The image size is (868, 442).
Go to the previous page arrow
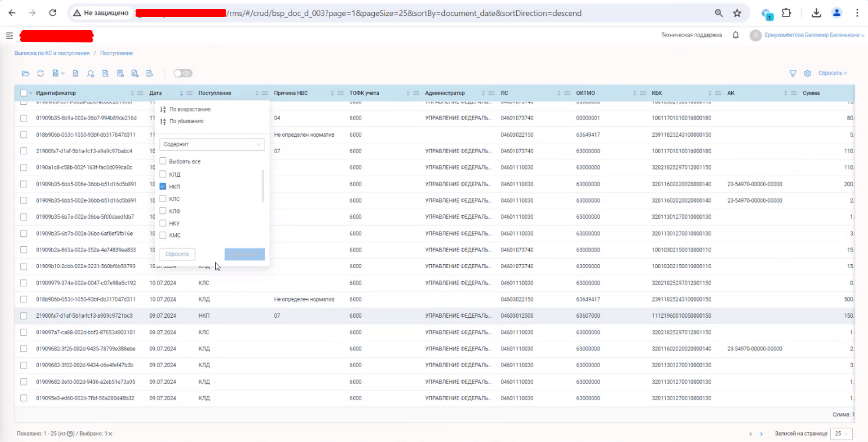(751, 434)
